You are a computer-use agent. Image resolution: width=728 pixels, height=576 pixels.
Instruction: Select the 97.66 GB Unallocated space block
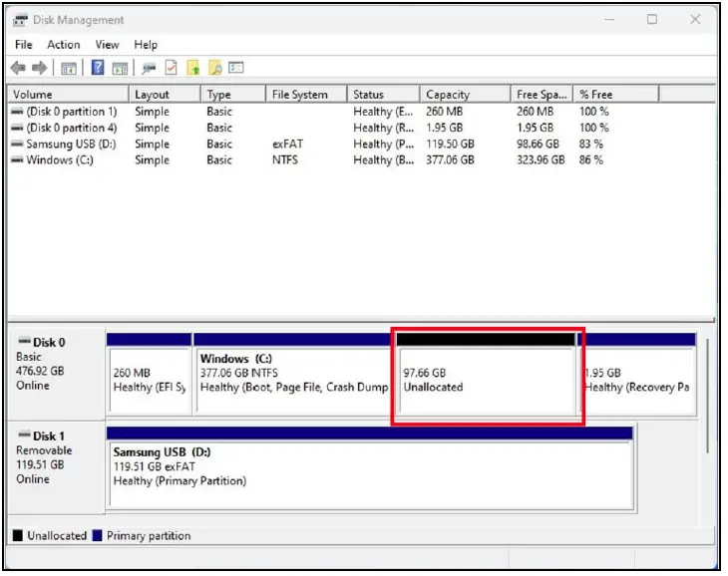point(486,374)
